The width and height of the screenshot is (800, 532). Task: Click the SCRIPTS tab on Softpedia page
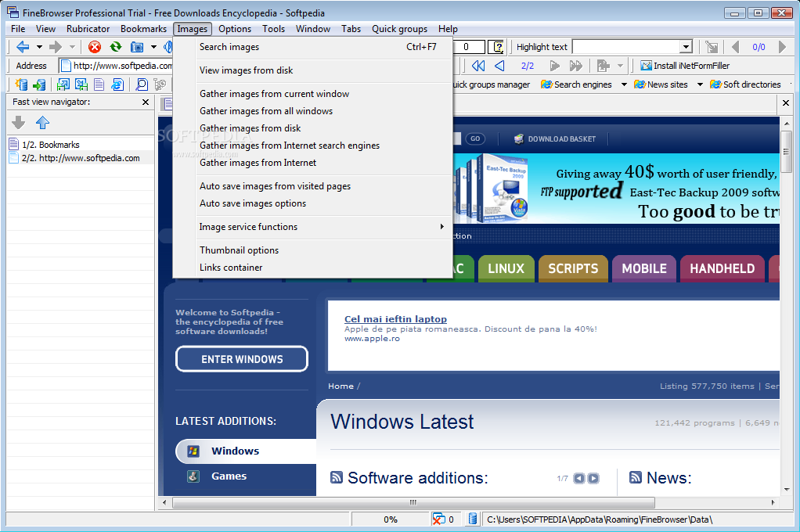coord(573,269)
